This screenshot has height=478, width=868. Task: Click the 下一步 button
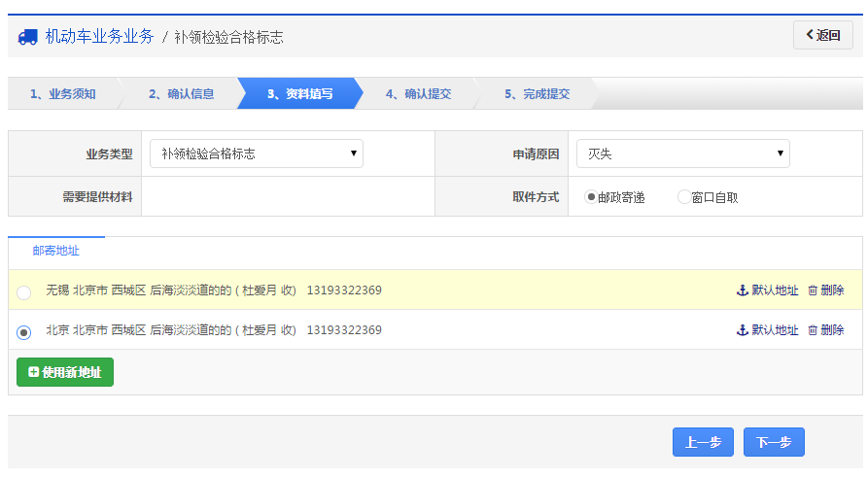click(x=774, y=442)
